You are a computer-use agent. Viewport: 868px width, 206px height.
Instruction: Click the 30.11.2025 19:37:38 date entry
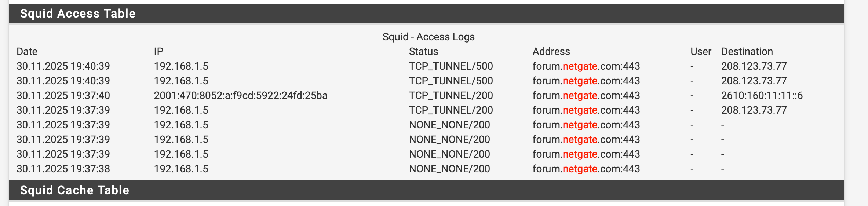pyautogui.click(x=63, y=169)
